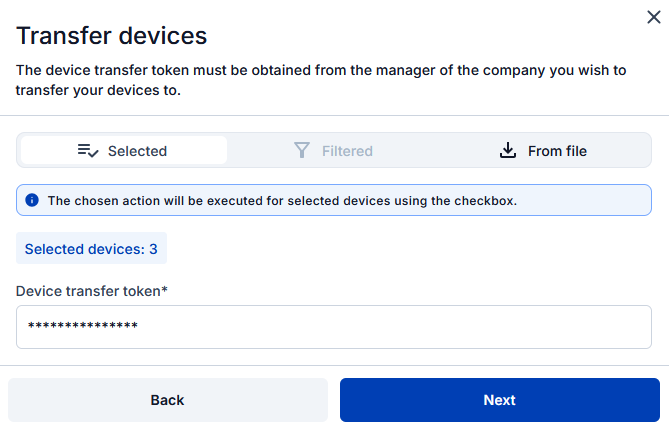Click the download icon beside From file
This screenshot has height=429, width=669.
[508, 151]
